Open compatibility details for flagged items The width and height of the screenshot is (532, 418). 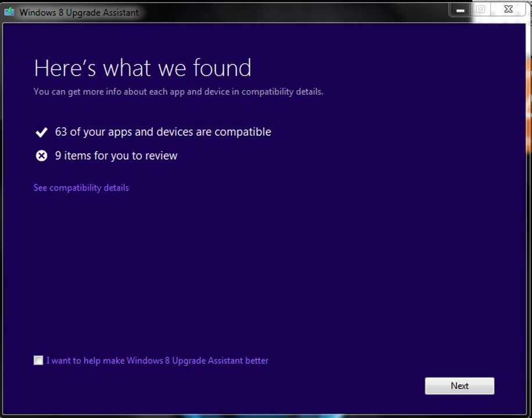tap(81, 188)
